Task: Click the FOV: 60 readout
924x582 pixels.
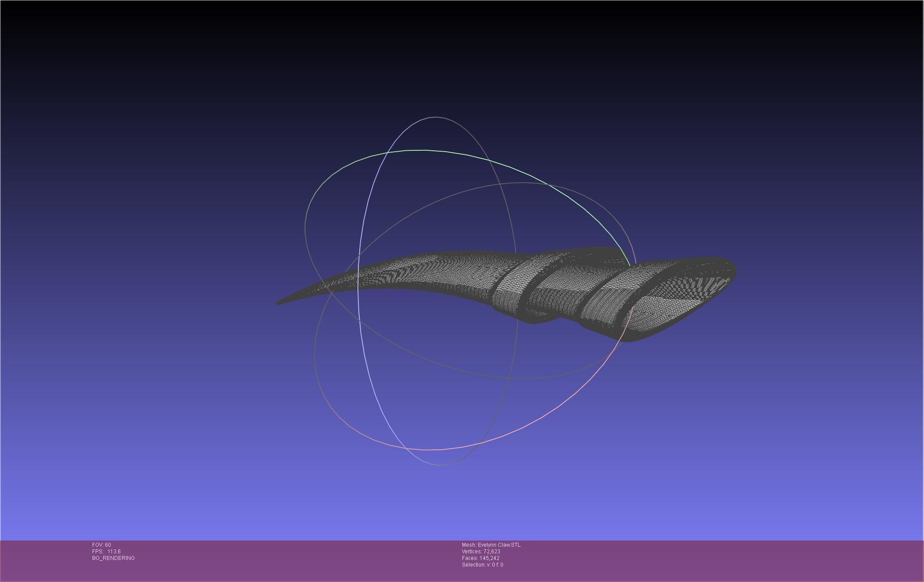Action: (x=101, y=545)
